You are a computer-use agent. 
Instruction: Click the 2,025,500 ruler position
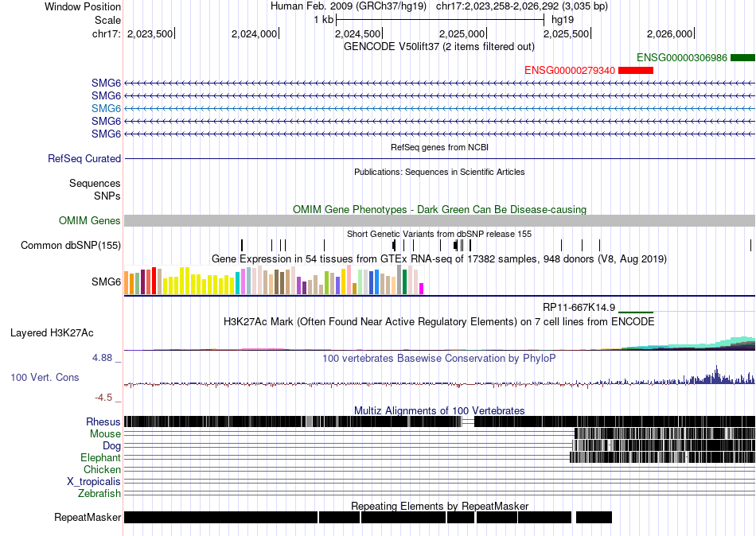point(566,33)
